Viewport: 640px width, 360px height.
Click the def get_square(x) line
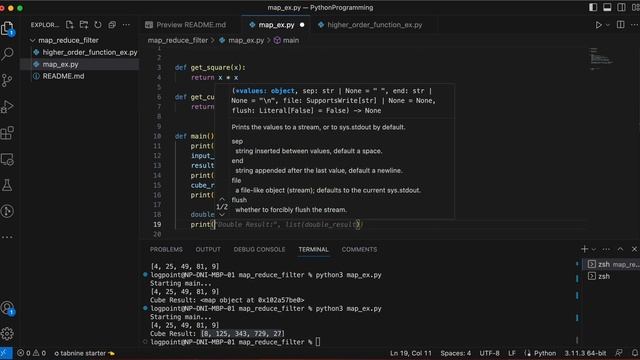pos(210,67)
